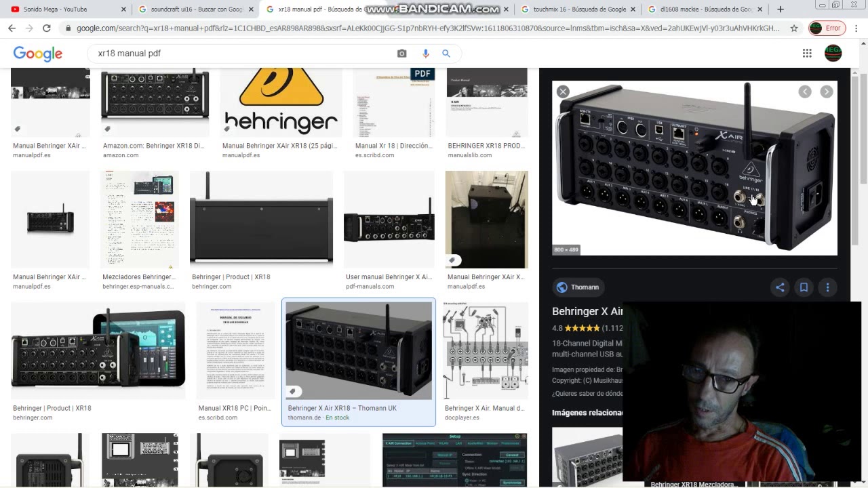
Task: Close the image preview panel
Action: [563, 91]
